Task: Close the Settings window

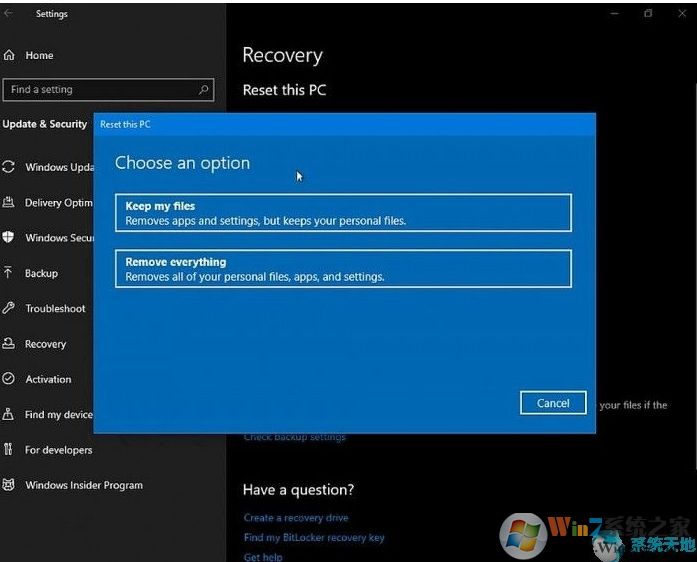Action: [x=682, y=14]
